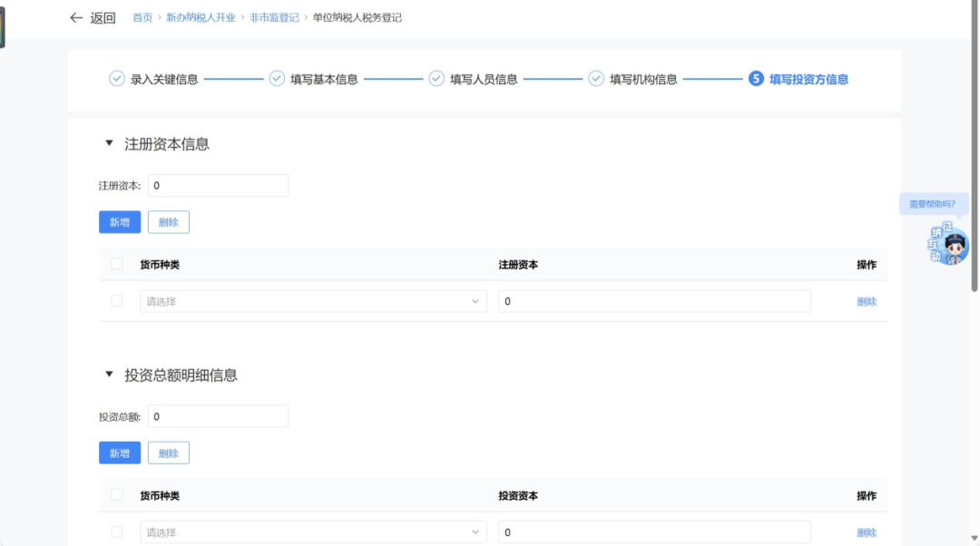The height and width of the screenshot is (546, 980).
Task: Click 货币种类 header in 投资资本 table
Action: [160, 496]
